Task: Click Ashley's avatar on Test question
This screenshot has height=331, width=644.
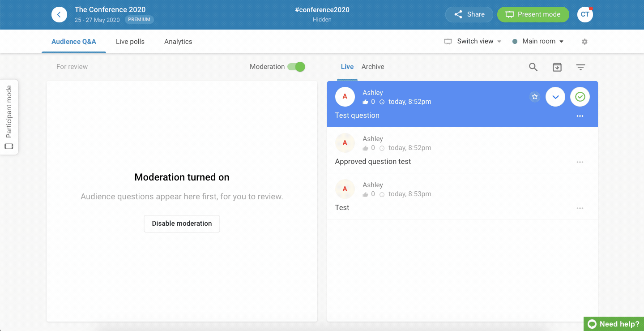Action: (x=345, y=97)
